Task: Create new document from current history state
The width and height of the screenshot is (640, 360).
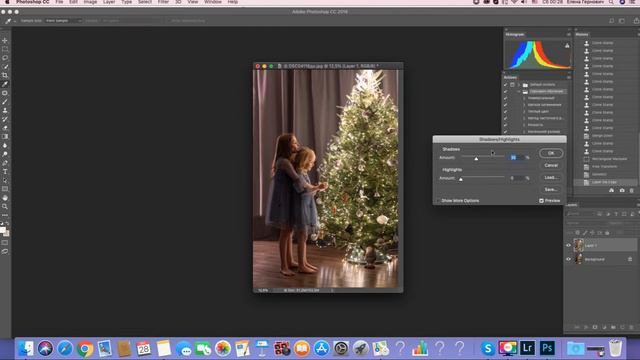Action: [x=611, y=190]
